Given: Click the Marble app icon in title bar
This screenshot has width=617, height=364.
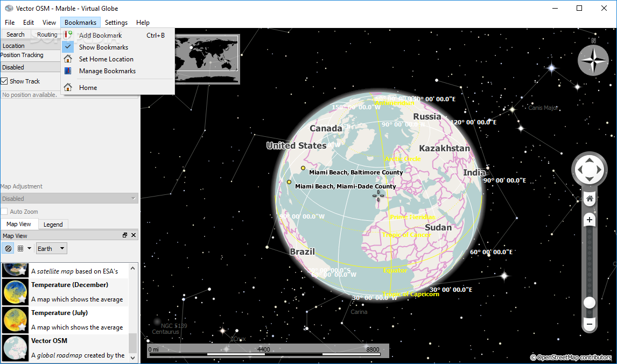Looking at the screenshot, I should 9,8.
